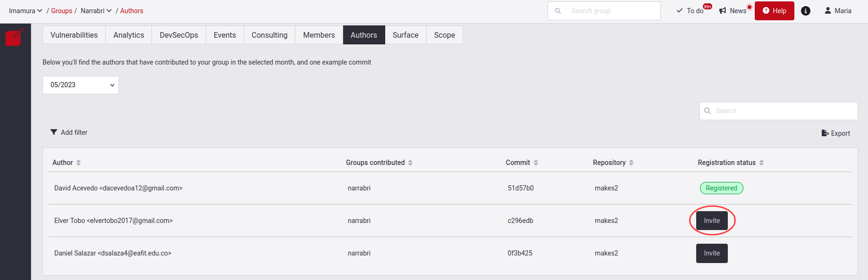Open the DevSecOps tab
The image size is (868, 280).
[x=179, y=35]
